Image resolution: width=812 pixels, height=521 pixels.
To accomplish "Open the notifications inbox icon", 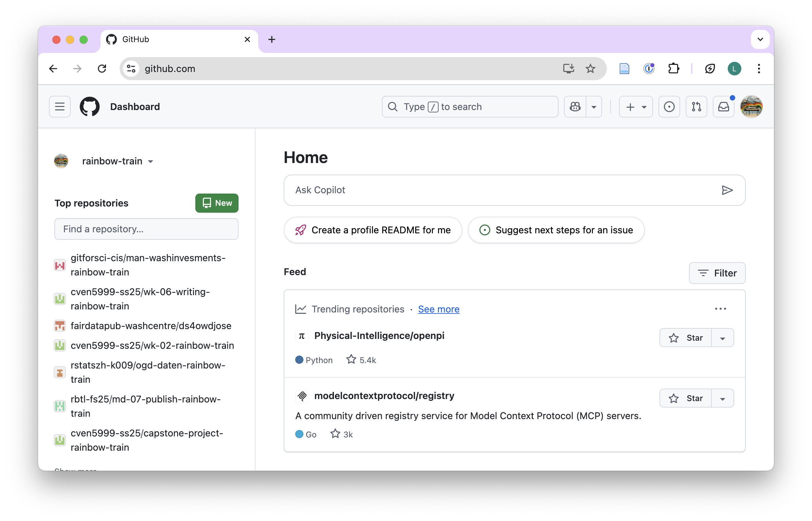I will [723, 107].
